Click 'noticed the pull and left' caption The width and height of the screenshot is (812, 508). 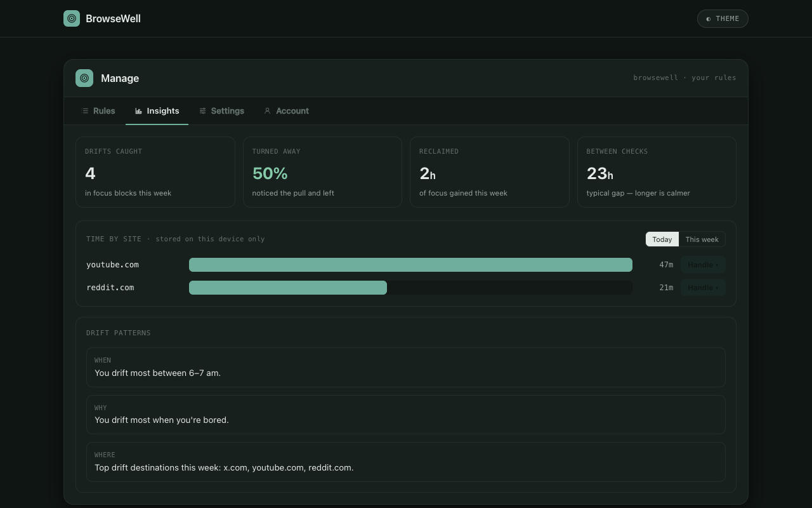coord(293,193)
